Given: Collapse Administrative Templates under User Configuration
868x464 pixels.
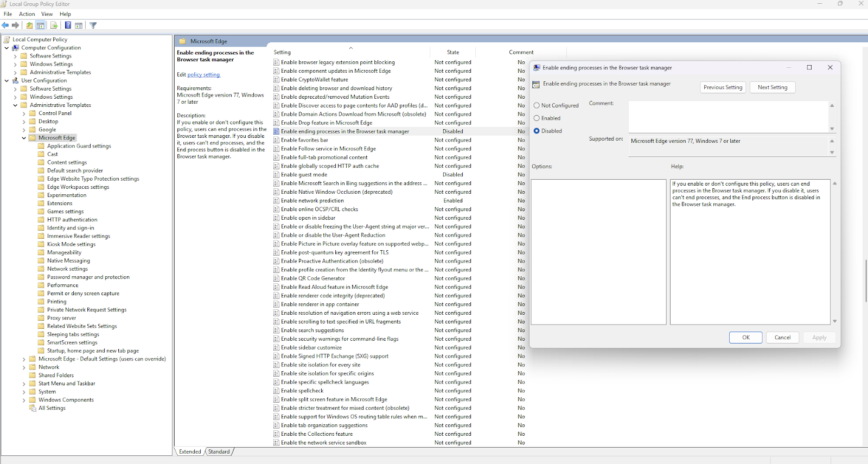Looking at the screenshot, I should [15, 105].
